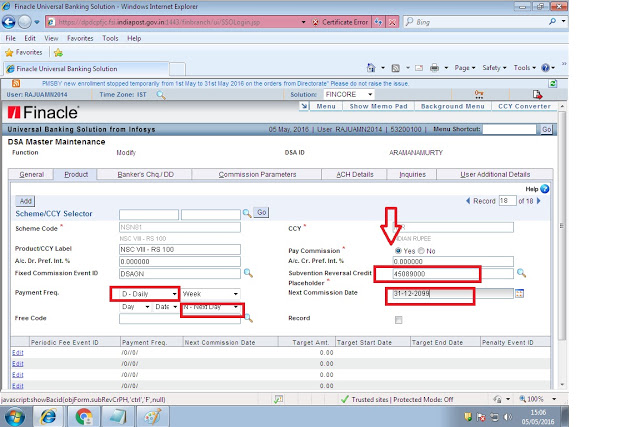Screen dimensions: 640x427
Task: Click the Menu Shortcut input field
Action: tap(509, 129)
